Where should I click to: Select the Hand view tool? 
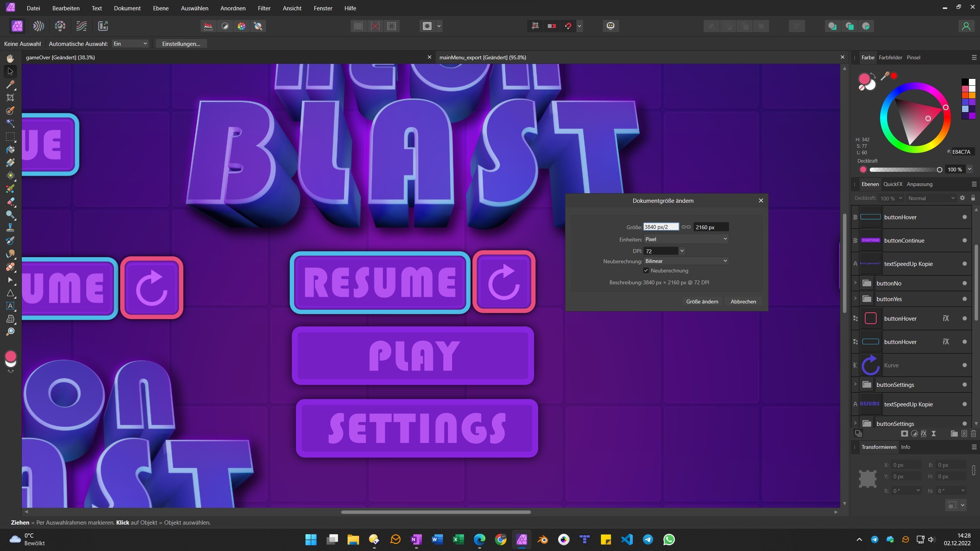pyautogui.click(x=10, y=58)
